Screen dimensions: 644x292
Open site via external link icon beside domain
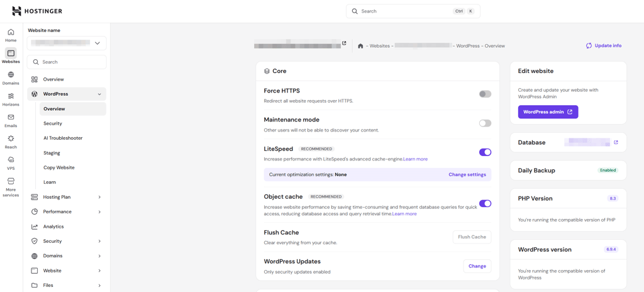click(344, 43)
